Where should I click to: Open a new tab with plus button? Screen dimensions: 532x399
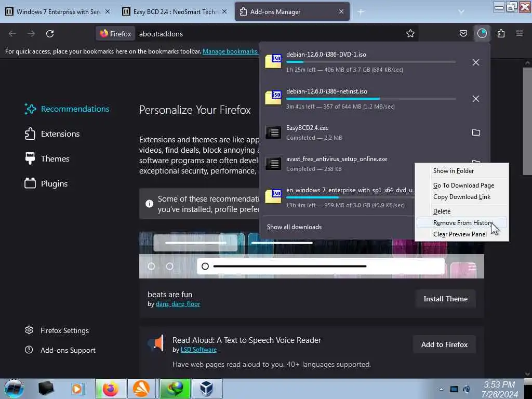click(x=361, y=12)
